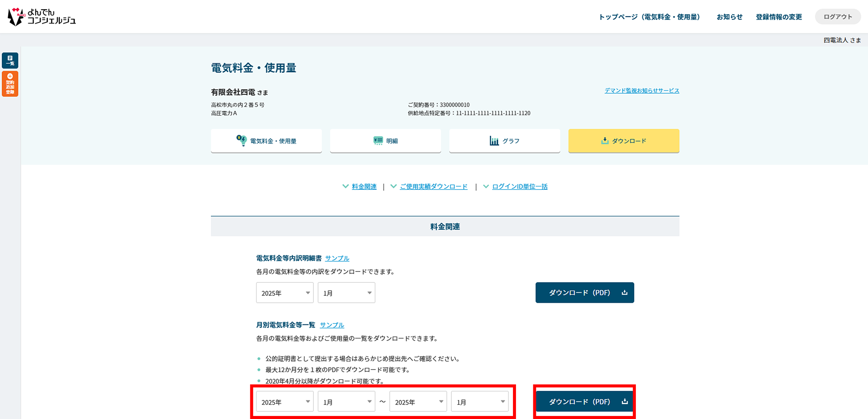Viewport: 868px width, 419px height.
Task: Open お知らせ in the top menu
Action: [x=729, y=17]
